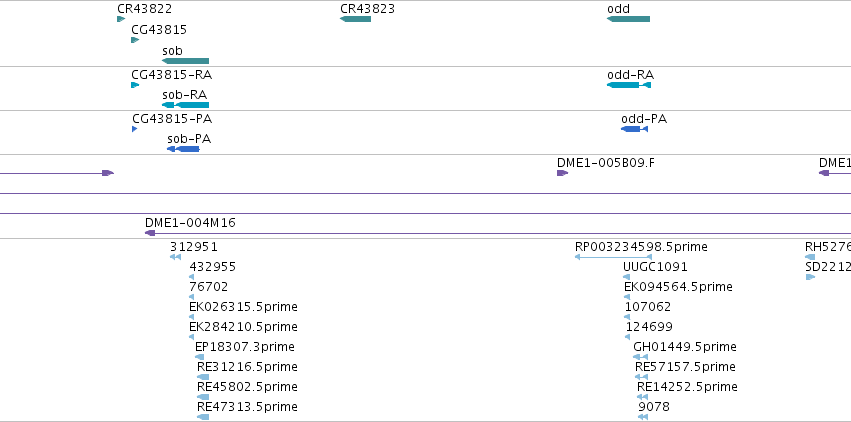Click the RE31216.5prime EST glyph
The width and height of the screenshot is (851, 422).
202,377
